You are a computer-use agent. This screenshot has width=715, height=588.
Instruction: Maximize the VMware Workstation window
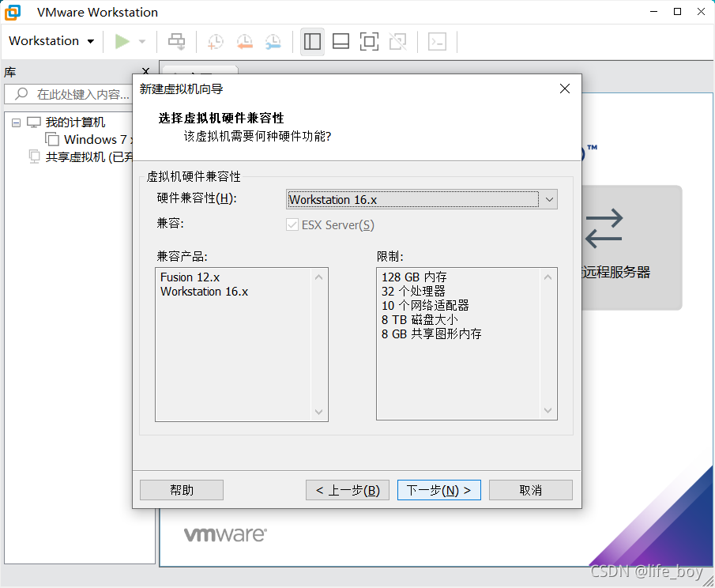678,12
